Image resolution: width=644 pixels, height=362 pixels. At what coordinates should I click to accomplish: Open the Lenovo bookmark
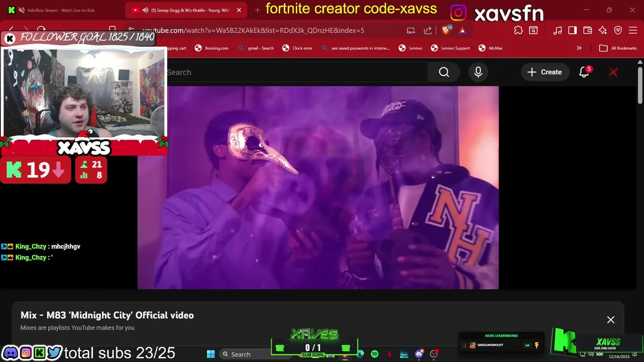pyautogui.click(x=410, y=48)
